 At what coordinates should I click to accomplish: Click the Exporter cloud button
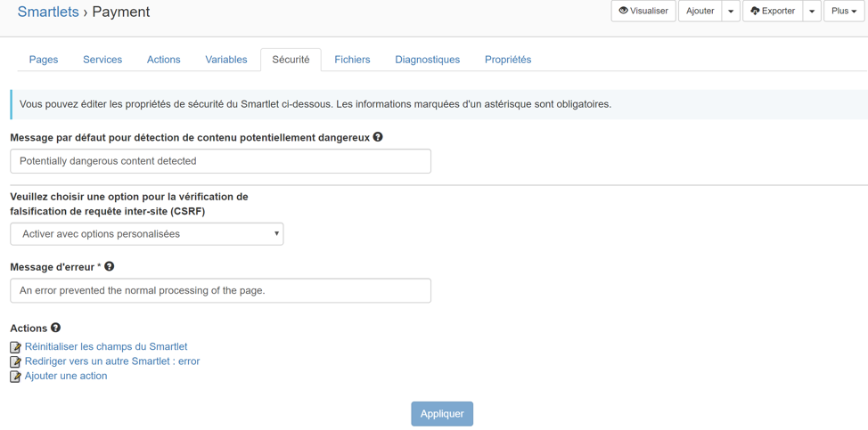773,11
